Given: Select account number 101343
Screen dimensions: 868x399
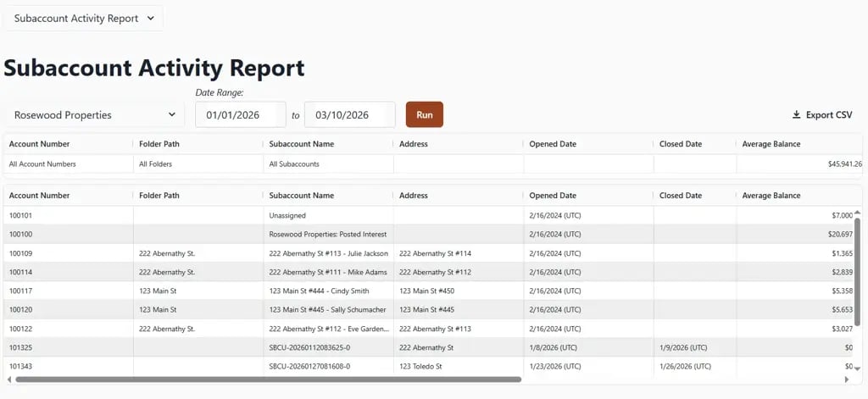Looking at the screenshot, I should [x=20, y=366].
